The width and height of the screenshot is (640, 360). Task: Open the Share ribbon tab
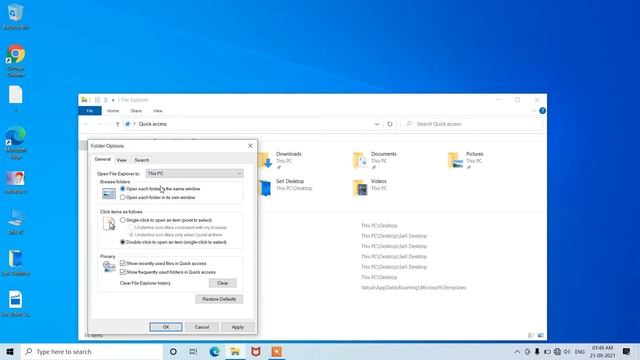click(136, 111)
